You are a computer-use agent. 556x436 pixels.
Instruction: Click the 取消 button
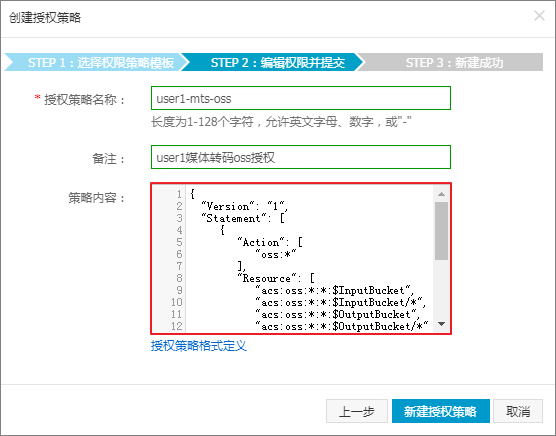(x=518, y=411)
